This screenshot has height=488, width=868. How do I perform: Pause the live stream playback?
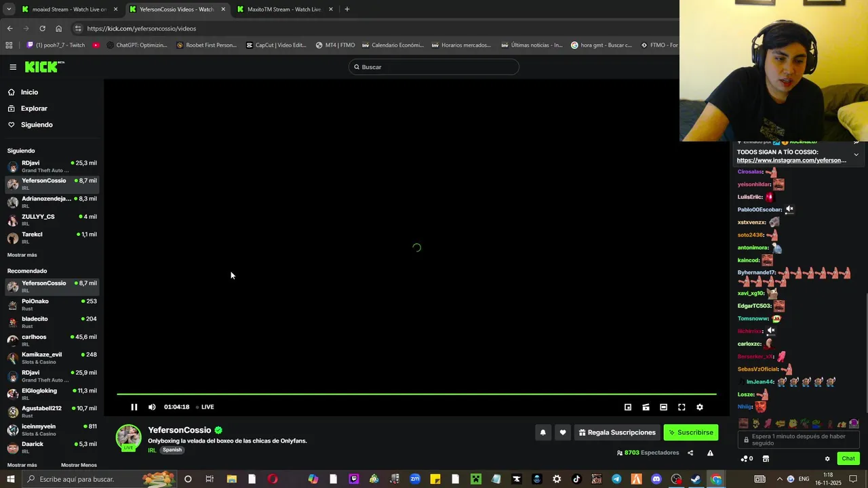[x=134, y=407]
